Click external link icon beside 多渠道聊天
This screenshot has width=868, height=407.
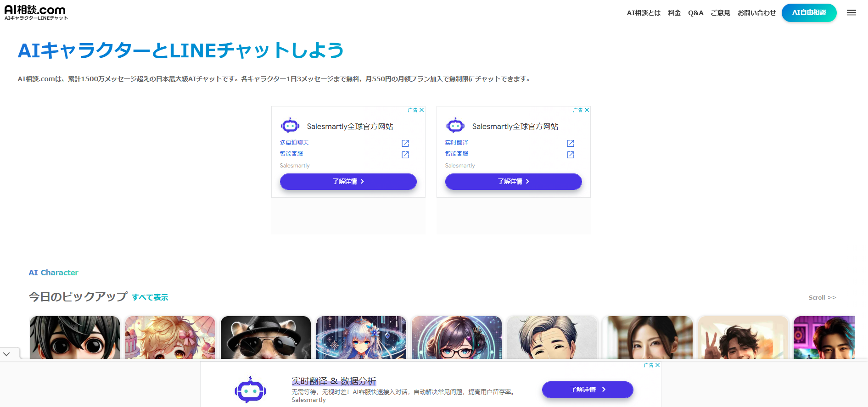coord(405,143)
